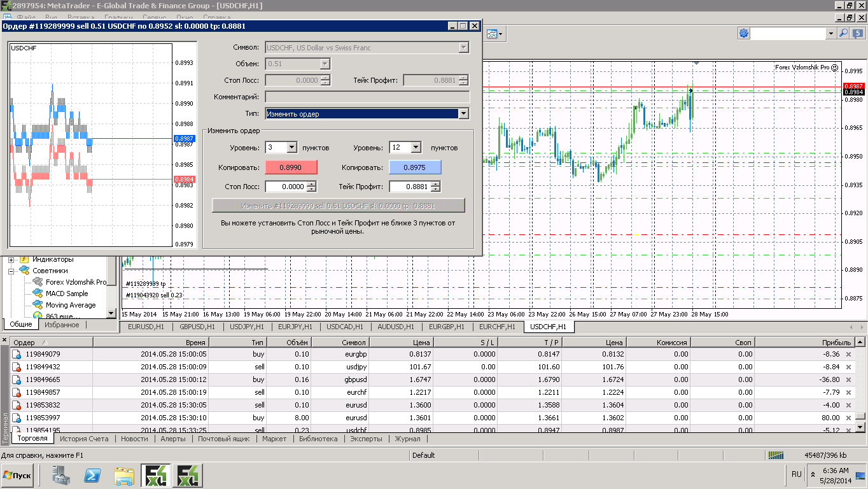The height and width of the screenshot is (489, 868).
Task: Close order 119849432 with its X icon
Action: [848, 367]
